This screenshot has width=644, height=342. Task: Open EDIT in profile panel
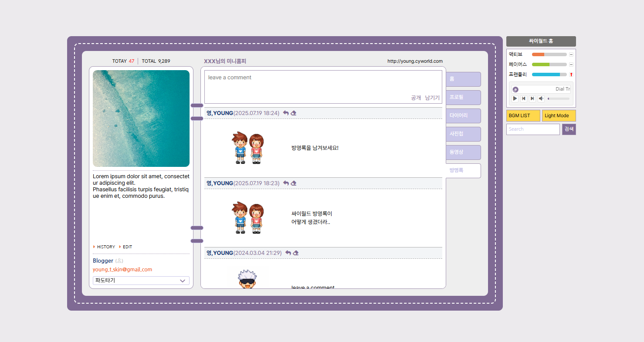(x=127, y=247)
